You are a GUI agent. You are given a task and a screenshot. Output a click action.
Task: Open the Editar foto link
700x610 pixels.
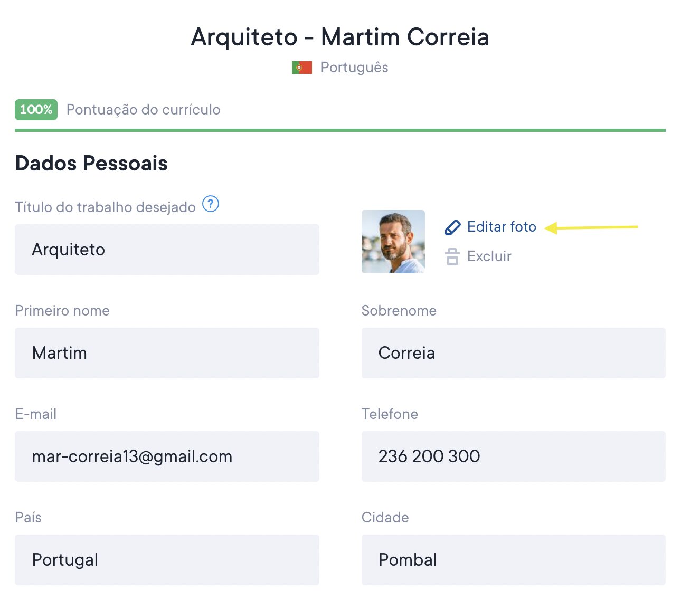pyautogui.click(x=502, y=227)
